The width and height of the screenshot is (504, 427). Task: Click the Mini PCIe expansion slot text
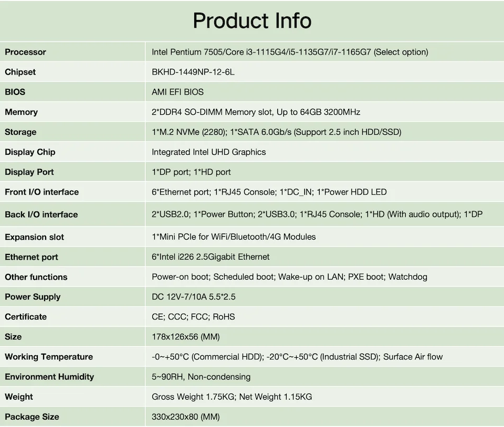point(234,237)
